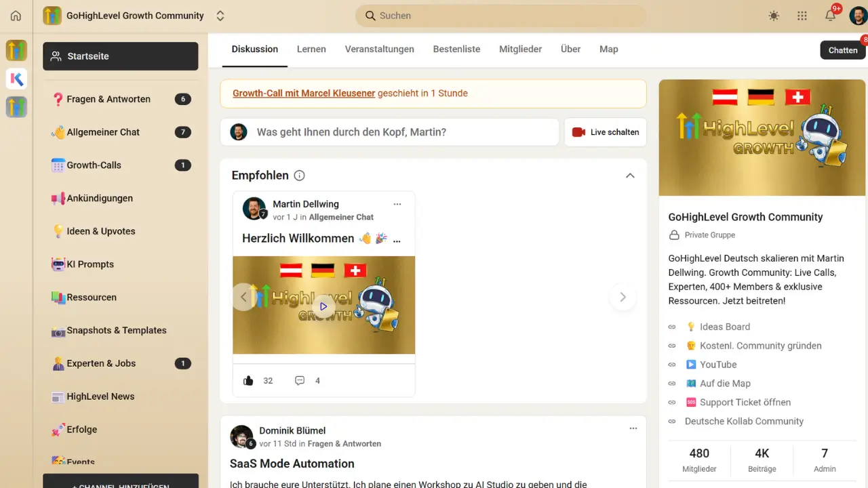The image size is (868, 488).
Task: Switch to the Lernen tab
Action: 311,49
